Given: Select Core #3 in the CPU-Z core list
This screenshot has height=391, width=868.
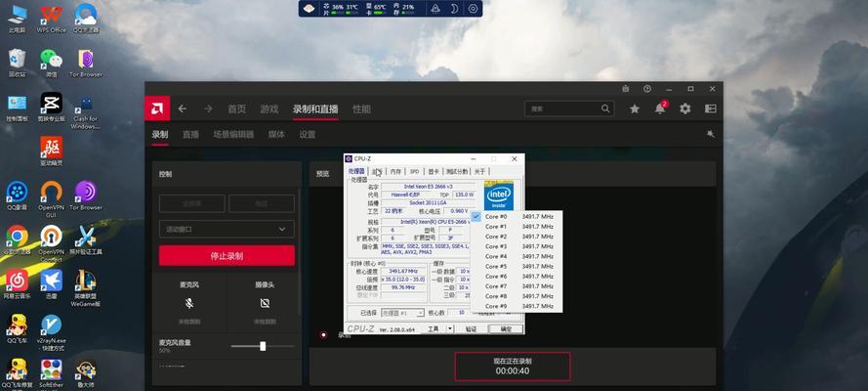Looking at the screenshot, I should pyautogui.click(x=517, y=246).
